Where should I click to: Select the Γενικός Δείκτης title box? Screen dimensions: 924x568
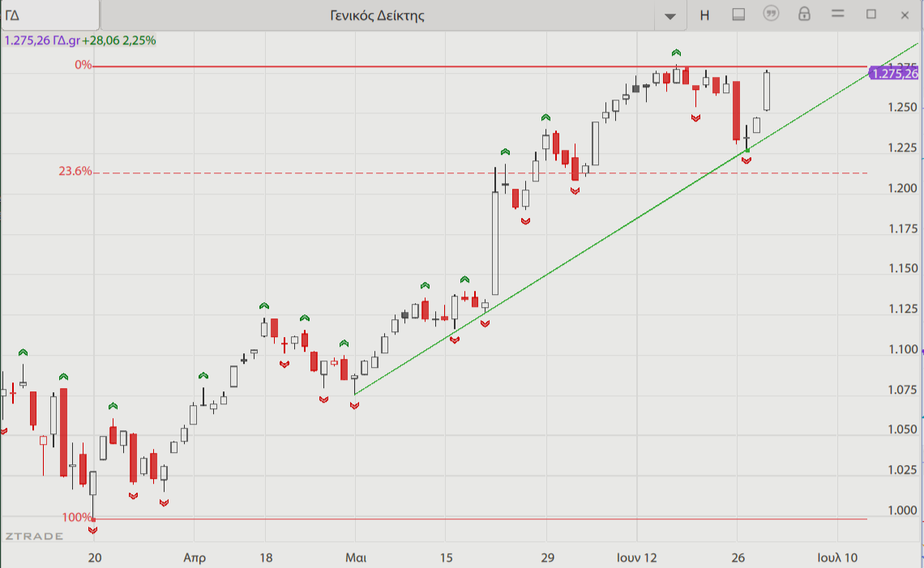pos(377,15)
